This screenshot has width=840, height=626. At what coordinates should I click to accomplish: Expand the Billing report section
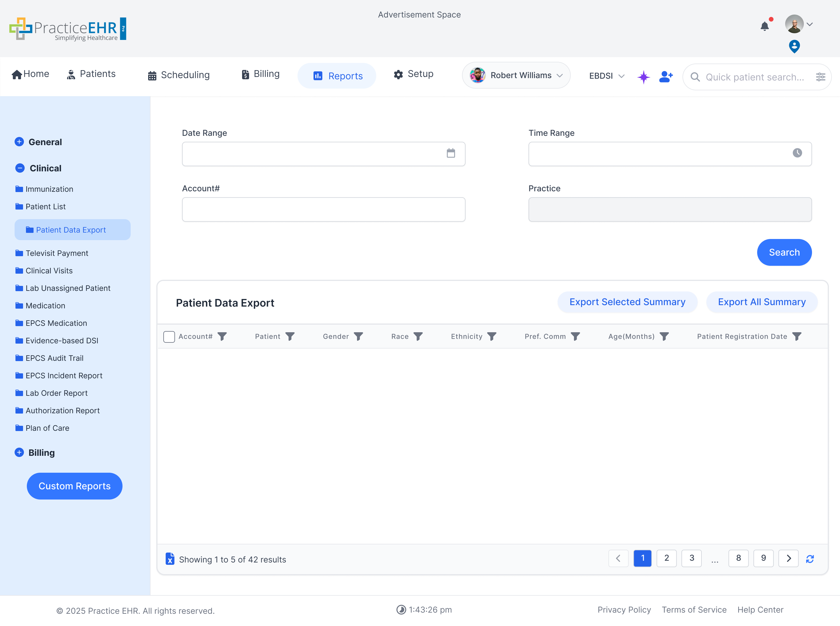(19, 452)
